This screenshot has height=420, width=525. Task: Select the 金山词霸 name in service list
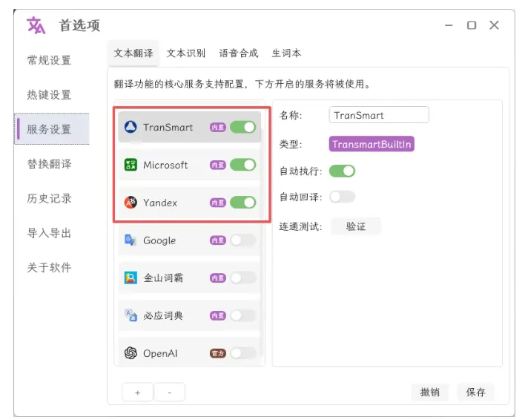point(163,278)
